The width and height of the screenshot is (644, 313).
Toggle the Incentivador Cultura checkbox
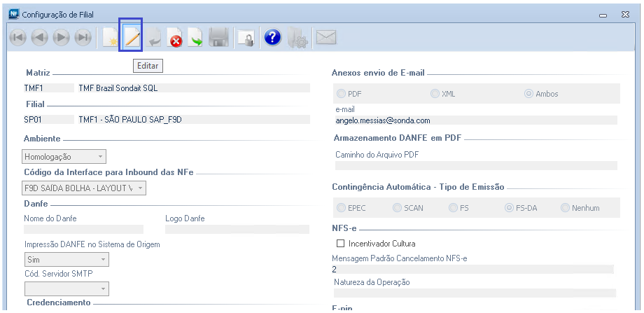click(x=340, y=244)
